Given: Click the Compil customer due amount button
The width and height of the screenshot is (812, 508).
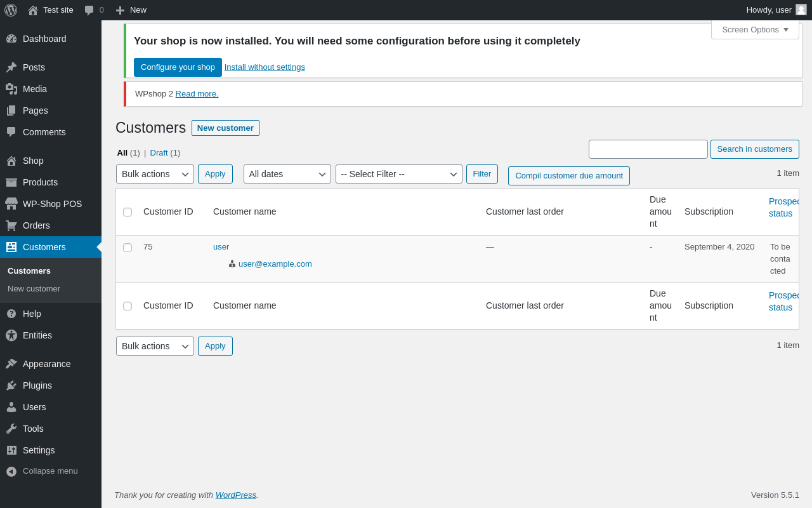Looking at the screenshot, I should click(569, 176).
